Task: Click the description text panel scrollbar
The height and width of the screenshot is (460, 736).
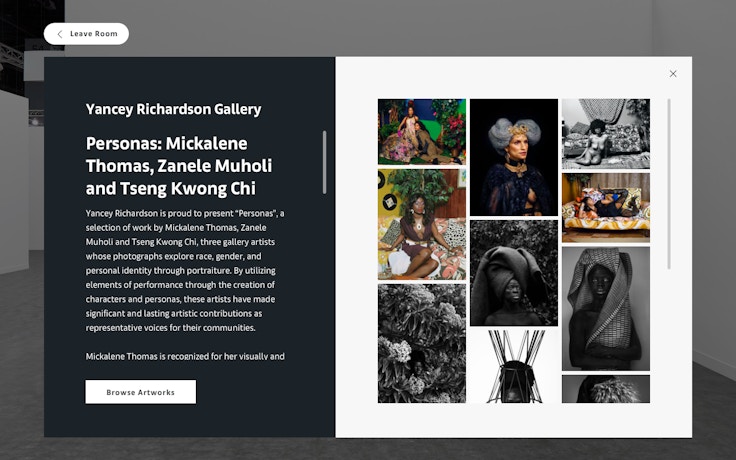Action: [324, 162]
